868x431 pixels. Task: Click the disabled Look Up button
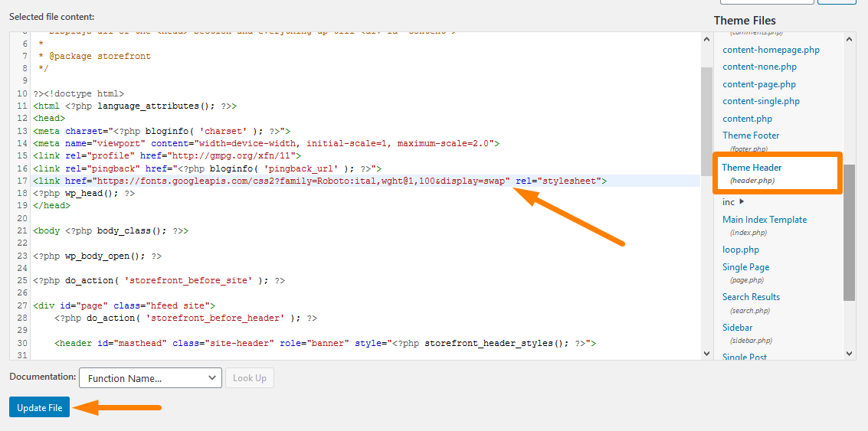(x=249, y=378)
